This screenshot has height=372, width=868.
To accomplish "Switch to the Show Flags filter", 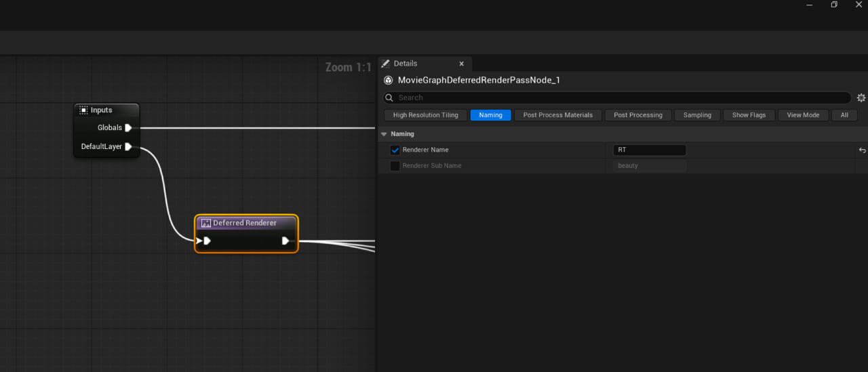I will click(749, 115).
